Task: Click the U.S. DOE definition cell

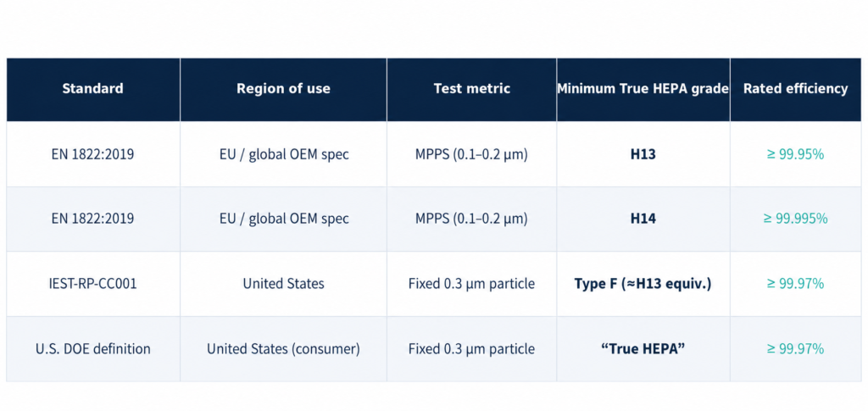Action: (92, 349)
